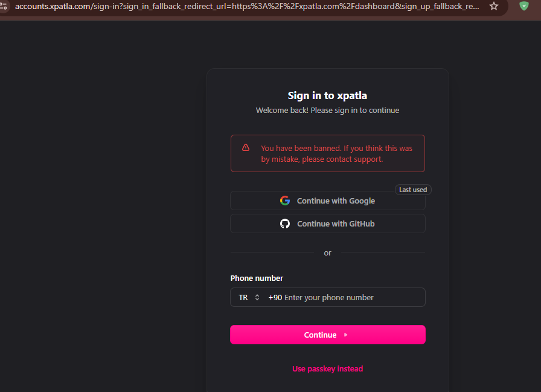This screenshot has width=541, height=392.
Task: Continue with GitHub sign-in
Action: pos(327,223)
